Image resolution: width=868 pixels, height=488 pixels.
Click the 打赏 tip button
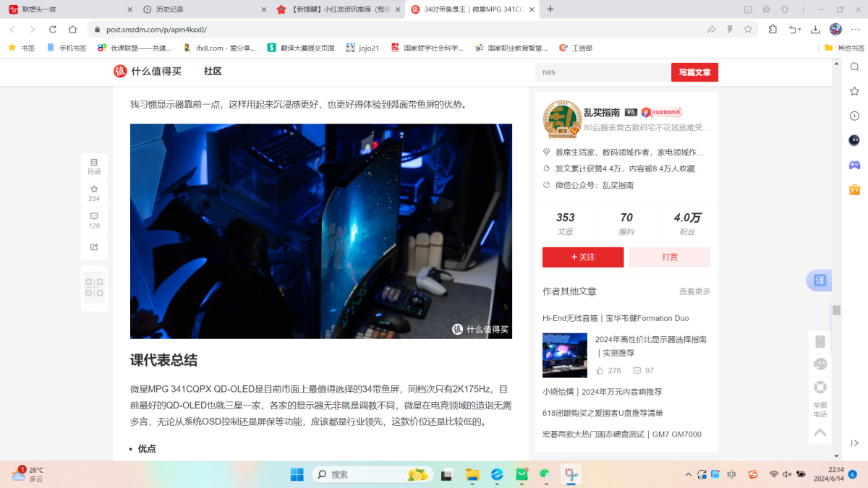point(670,257)
